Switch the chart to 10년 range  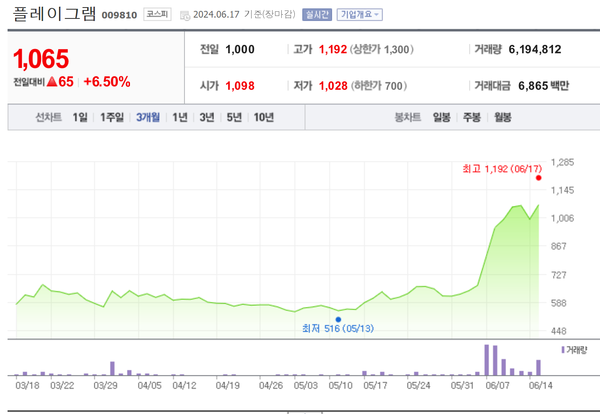(x=264, y=117)
